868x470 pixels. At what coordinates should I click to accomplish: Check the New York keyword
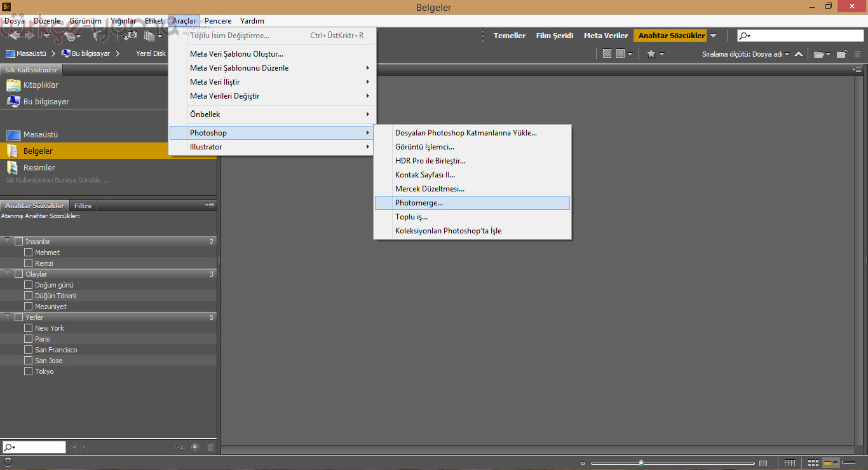28,328
